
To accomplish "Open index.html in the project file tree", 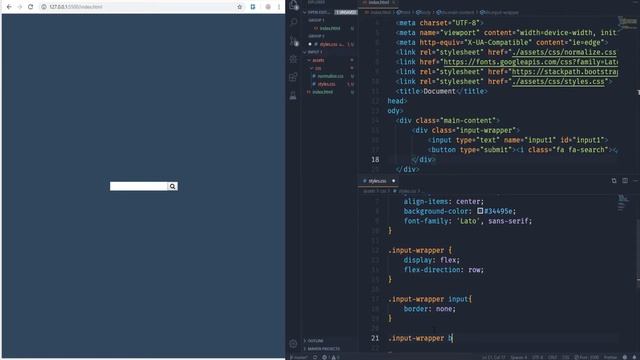I will [x=322, y=92].
